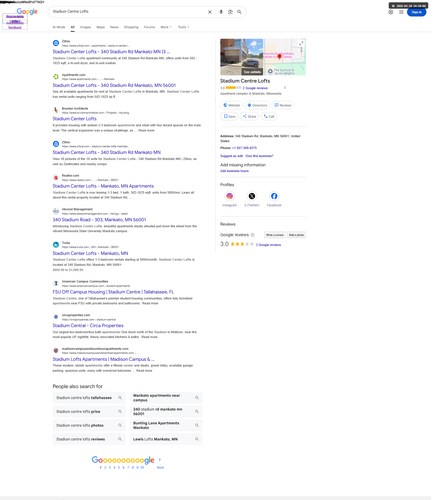The image size is (436, 500).
Task: Open Google Lens image search icon
Action: (x=230, y=12)
